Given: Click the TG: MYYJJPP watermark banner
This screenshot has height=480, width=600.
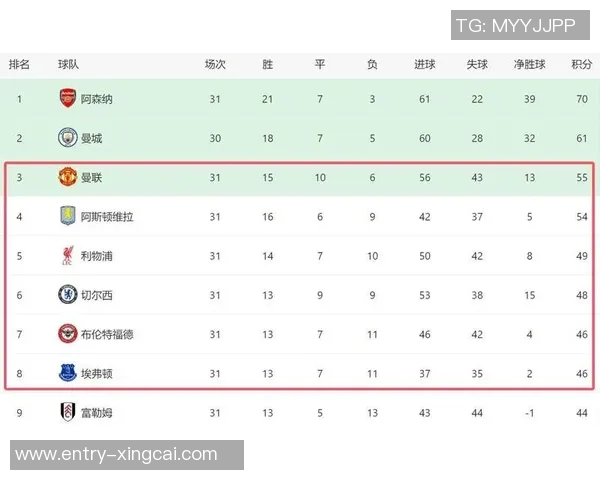Looking at the screenshot, I should coord(515,26).
